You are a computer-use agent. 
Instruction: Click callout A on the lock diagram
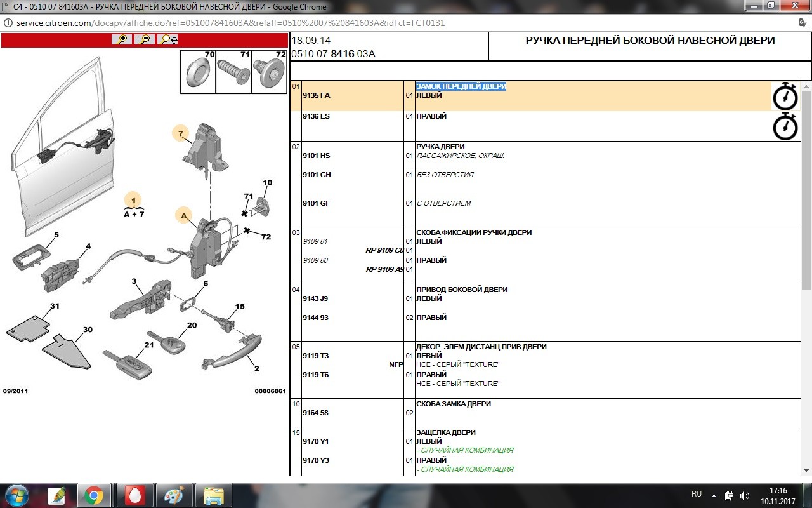point(184,217)
